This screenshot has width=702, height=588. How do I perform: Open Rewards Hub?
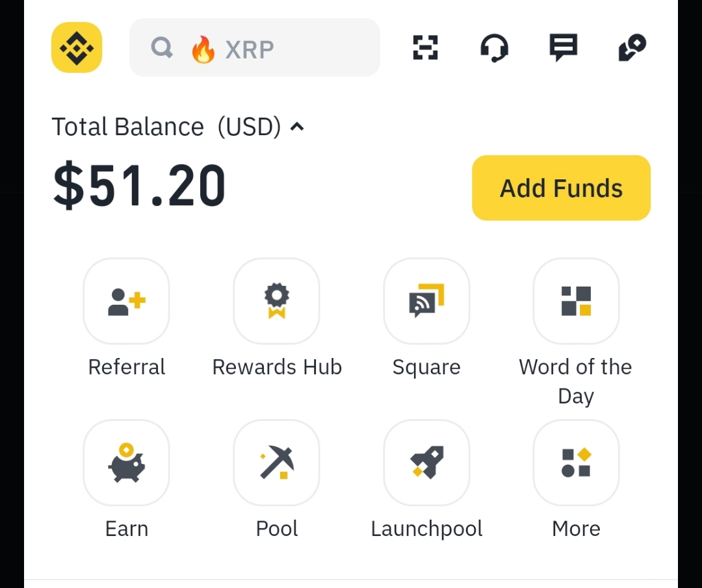[x=276, y=301]
